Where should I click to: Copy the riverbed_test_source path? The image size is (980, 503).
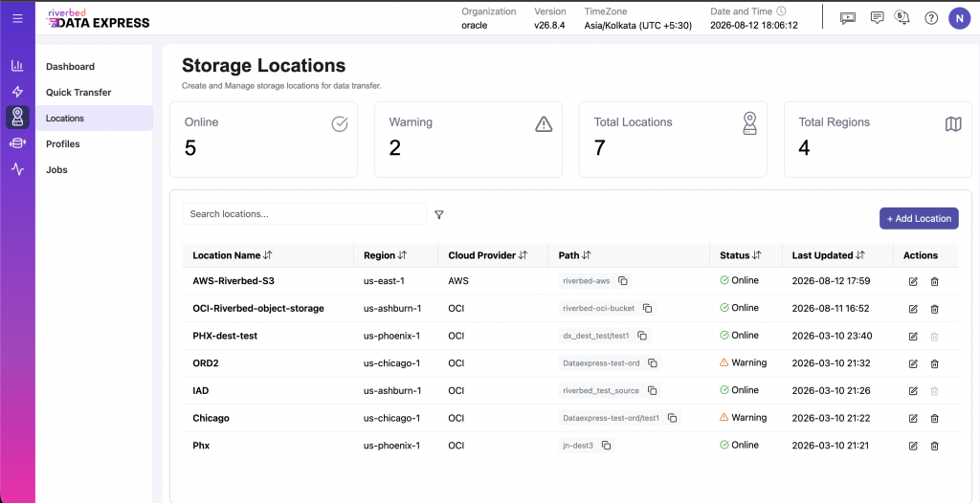tap(652, 390)
